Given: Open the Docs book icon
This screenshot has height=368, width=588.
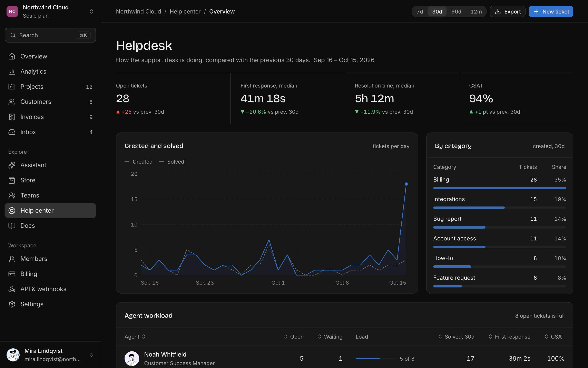Looking at the screenshot, I should click(12, 226).
